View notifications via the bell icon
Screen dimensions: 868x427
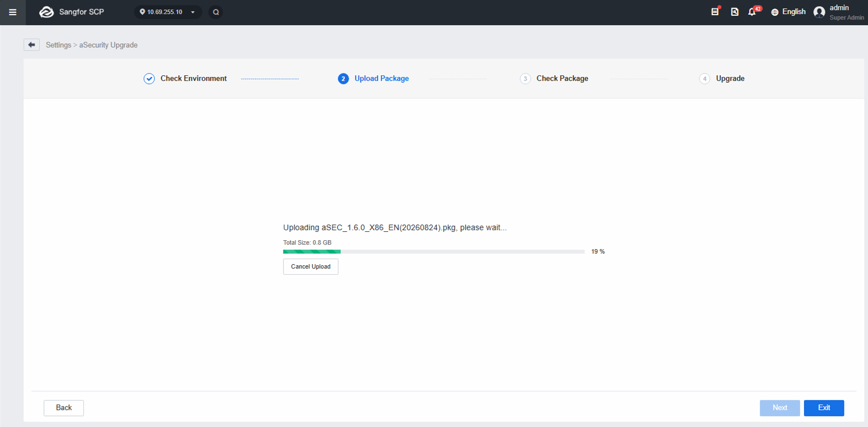(753, 12)
